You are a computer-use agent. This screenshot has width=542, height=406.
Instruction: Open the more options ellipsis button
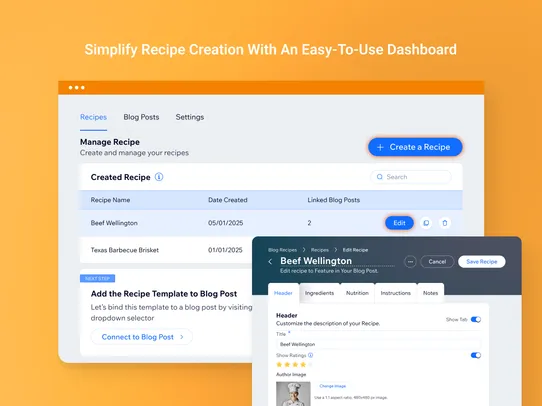tap(410, 262)
